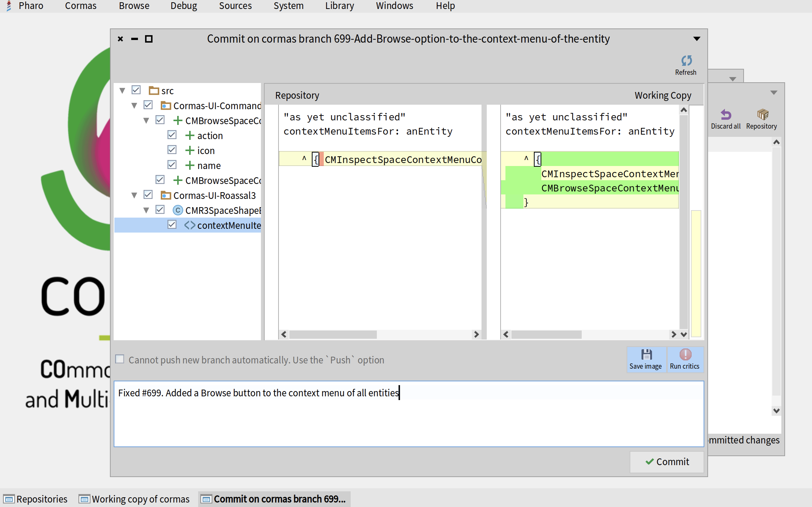Collapse the src folder tree node
812x507 pixels.
(x=122, y=91)
